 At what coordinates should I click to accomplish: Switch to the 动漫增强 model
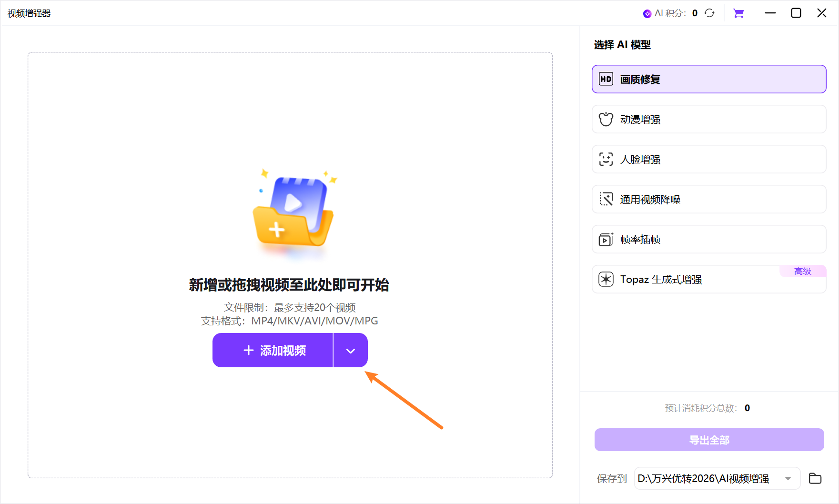691,119
